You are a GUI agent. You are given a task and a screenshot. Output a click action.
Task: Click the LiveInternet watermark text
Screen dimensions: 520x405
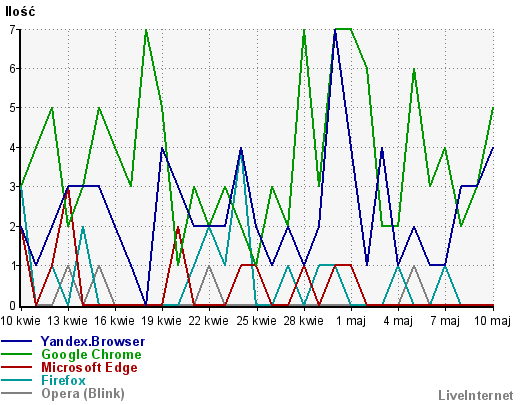click(476, 395)
